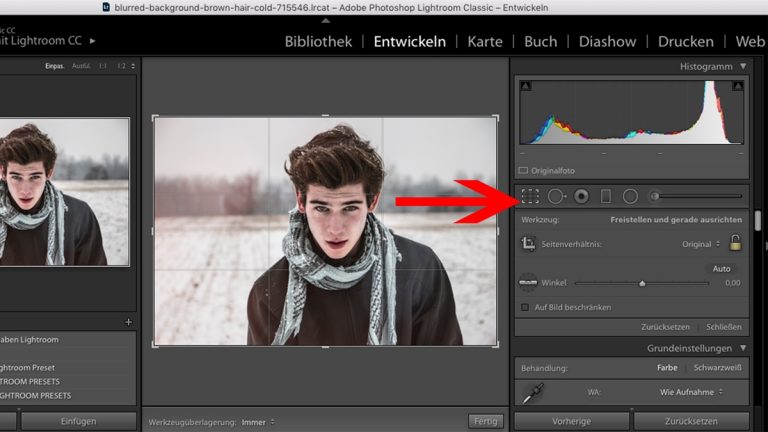Click the Vorherige button
Viewport: 768px width, 432px height.
click(x=571, y=421)
